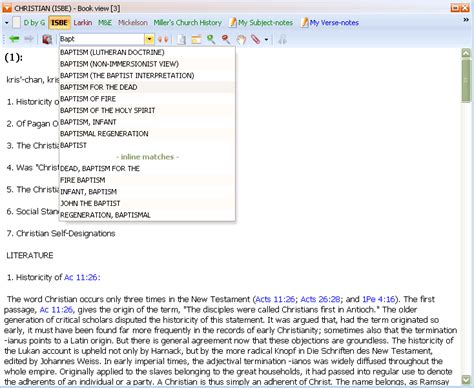Click the orange double-arrow sync icon

coord(163,39)
